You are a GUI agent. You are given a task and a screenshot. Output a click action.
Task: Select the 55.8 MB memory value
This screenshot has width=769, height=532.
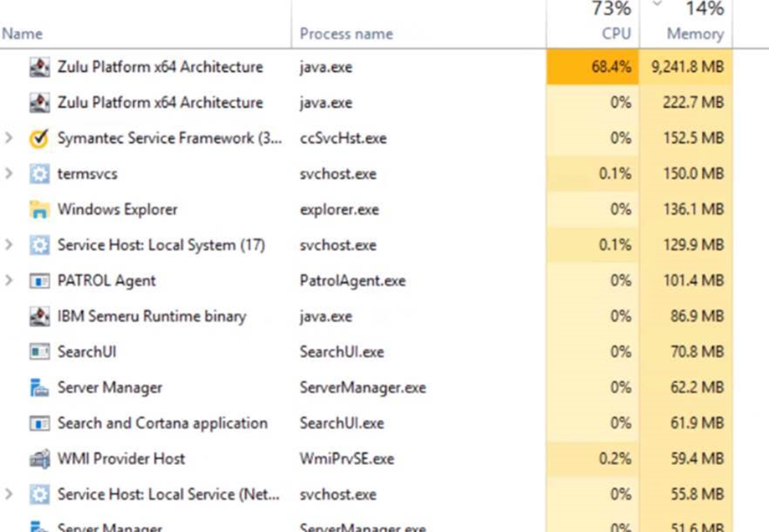tap(697, 494)
